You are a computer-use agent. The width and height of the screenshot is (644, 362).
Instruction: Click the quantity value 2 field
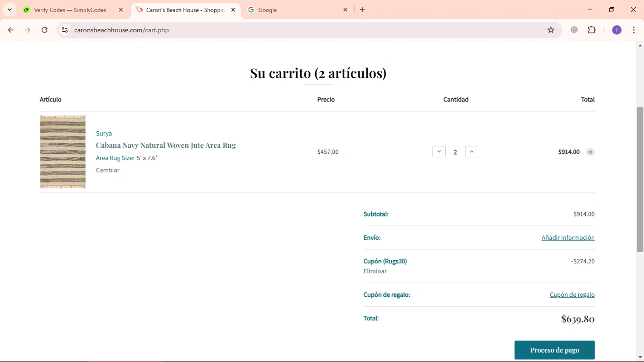455,152
